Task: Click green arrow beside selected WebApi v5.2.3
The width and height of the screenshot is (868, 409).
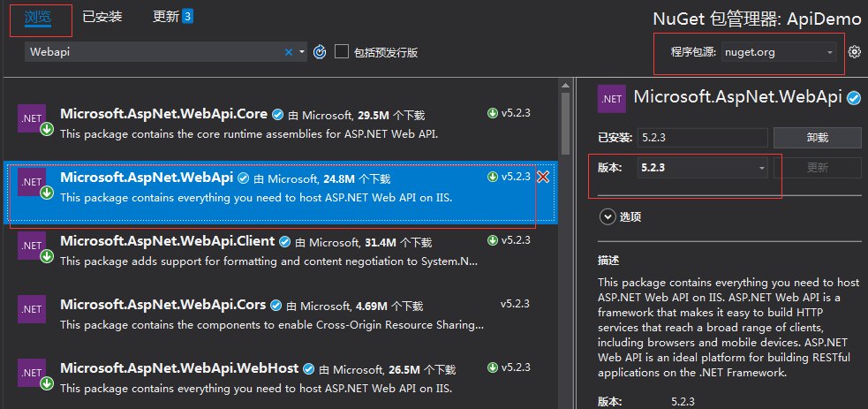Action: (x=493, y=177)
